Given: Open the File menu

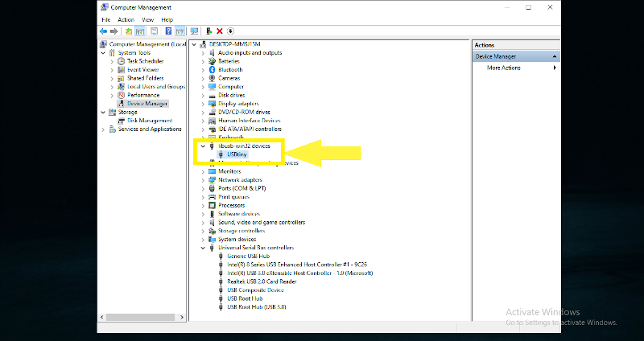Looking at the screenshot, I should coord(106,19).
